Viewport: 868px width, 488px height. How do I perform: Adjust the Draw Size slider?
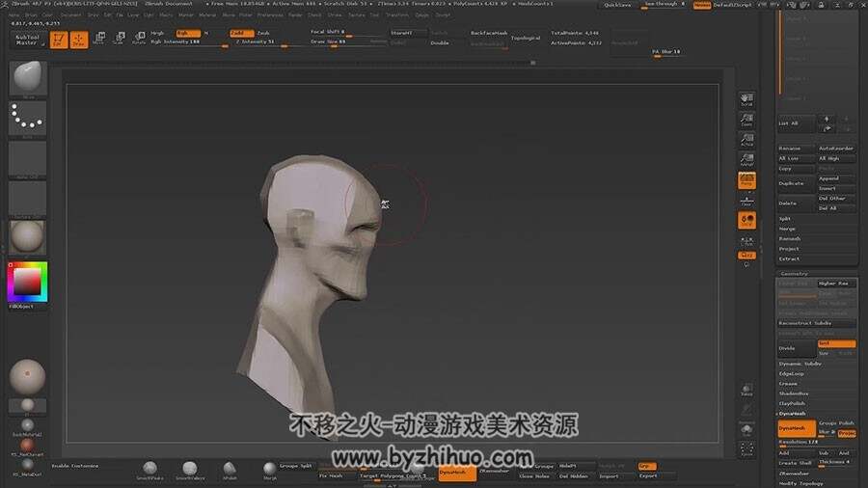pyautogui.click(x=348, y=42)
